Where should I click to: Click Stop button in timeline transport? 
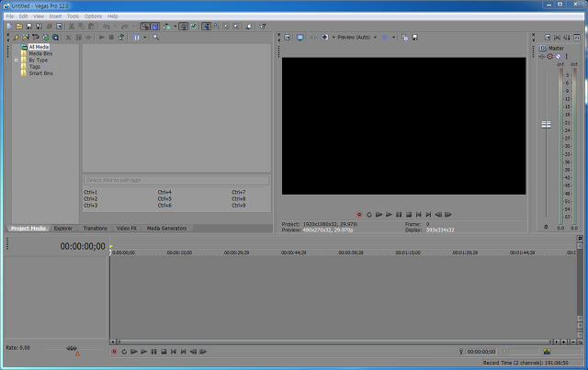click(x=164, y=352)
